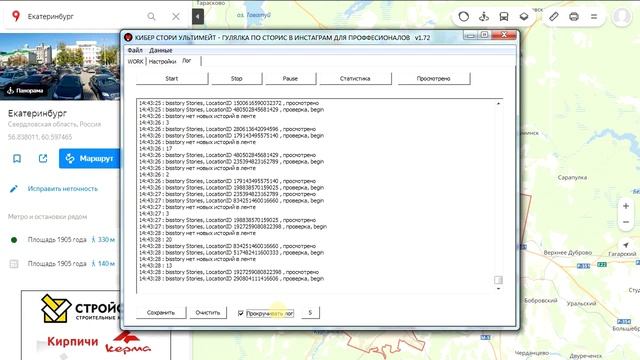Screen dimensions: 640x360
Task: Open the Данные menu
Action: [160, 50]
